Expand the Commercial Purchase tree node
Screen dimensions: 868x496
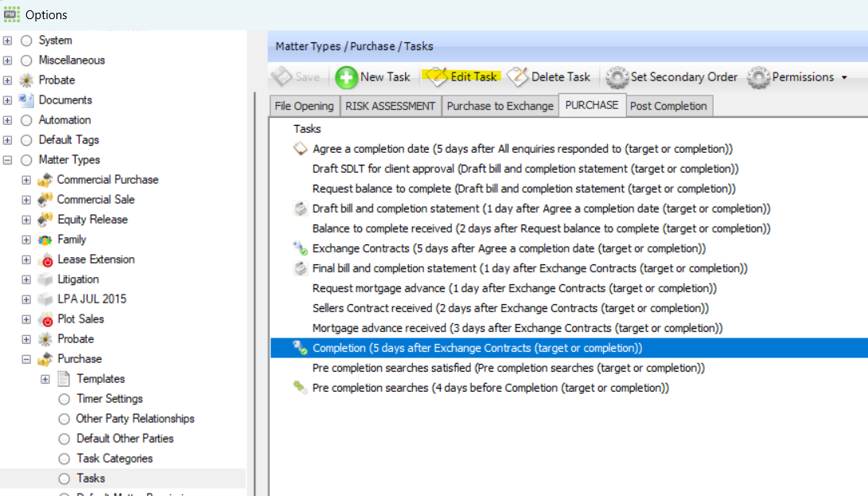coord(26,180)
